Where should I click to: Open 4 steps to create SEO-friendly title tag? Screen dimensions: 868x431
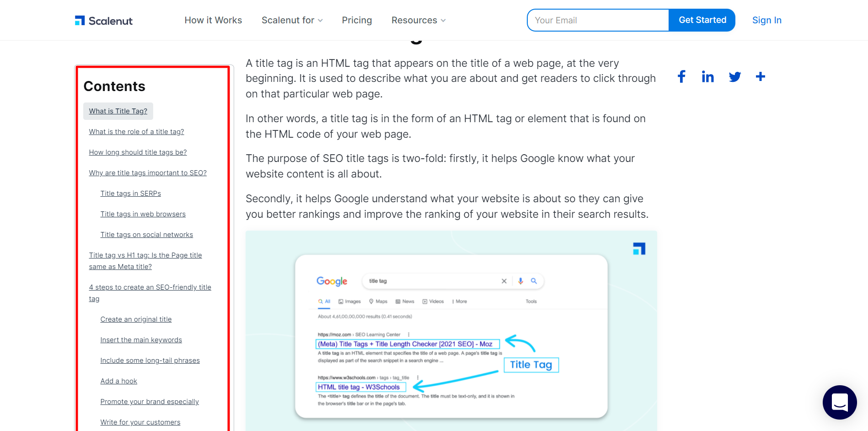150,293
